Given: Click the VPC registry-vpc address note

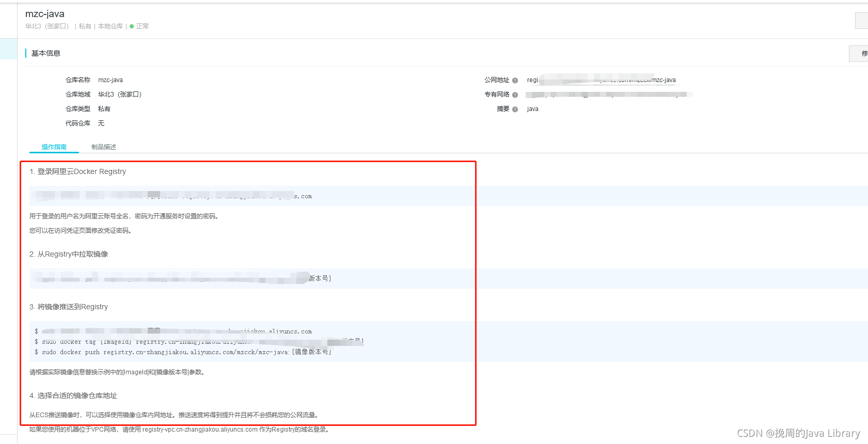Looking at the screenshot, I should pos(180,430).
